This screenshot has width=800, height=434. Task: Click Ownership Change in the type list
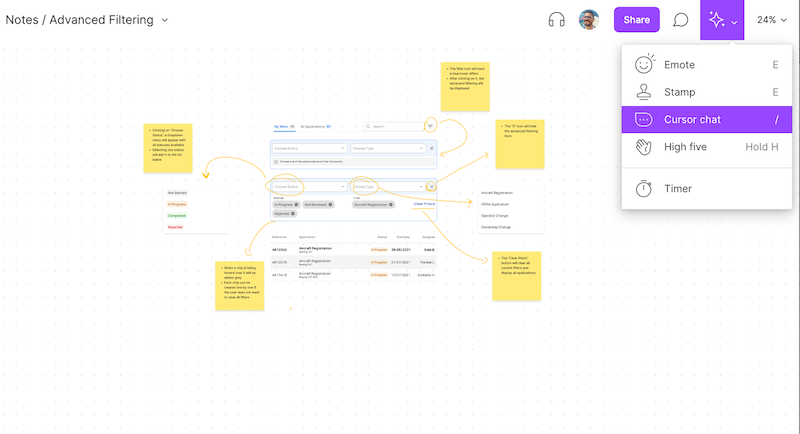[495, 227]
